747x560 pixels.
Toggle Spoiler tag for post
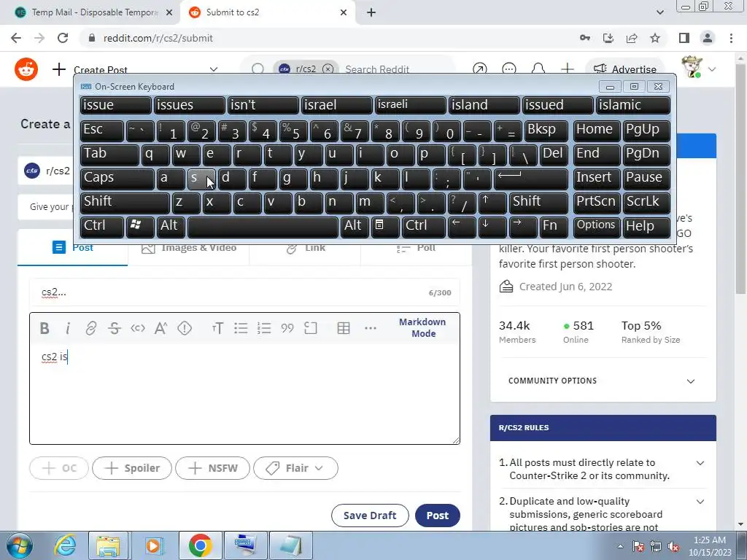tap(132, 468)
